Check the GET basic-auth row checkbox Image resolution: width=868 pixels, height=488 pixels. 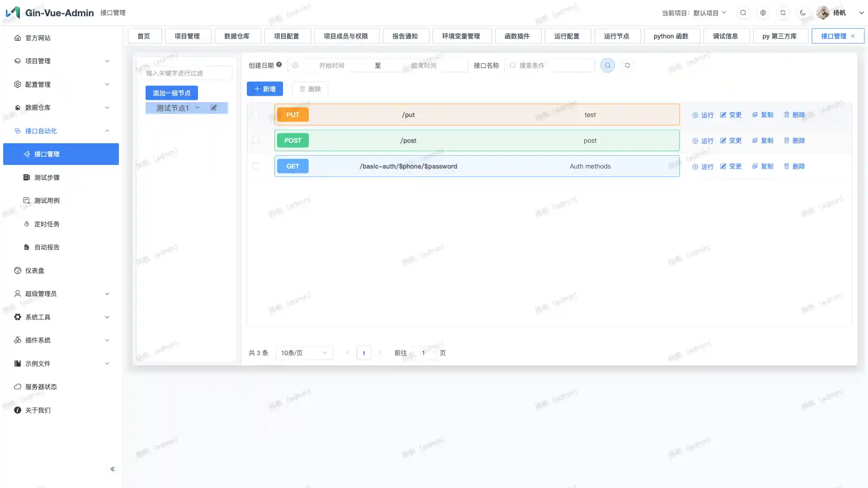(256, 166)
